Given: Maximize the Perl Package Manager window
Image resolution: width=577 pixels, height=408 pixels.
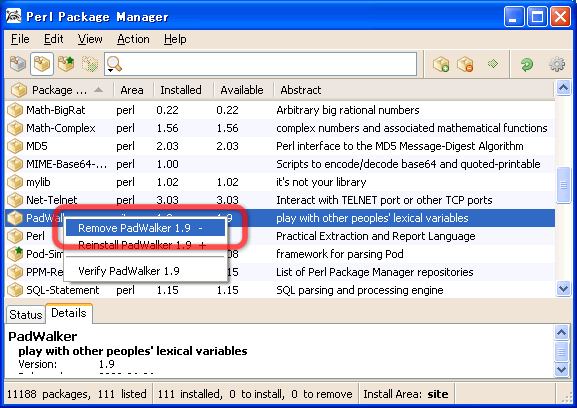Looking at the screenshot, I should click(x=537, y=17).
